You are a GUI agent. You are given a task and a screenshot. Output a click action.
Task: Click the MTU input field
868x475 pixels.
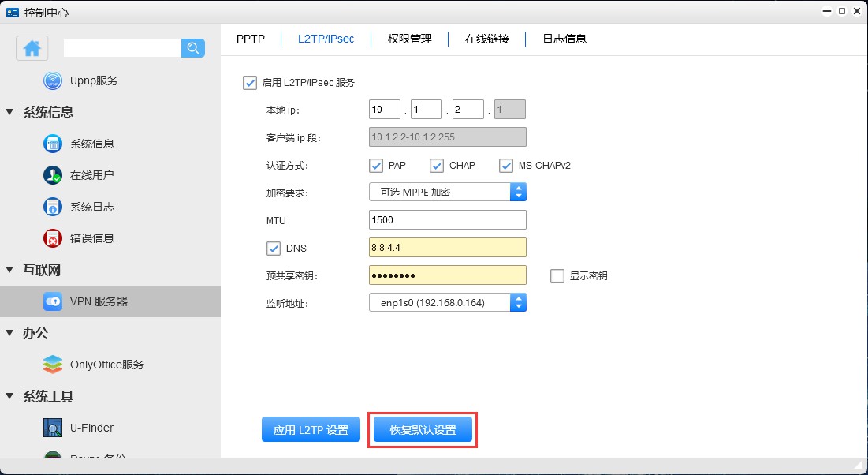point(447,219)
